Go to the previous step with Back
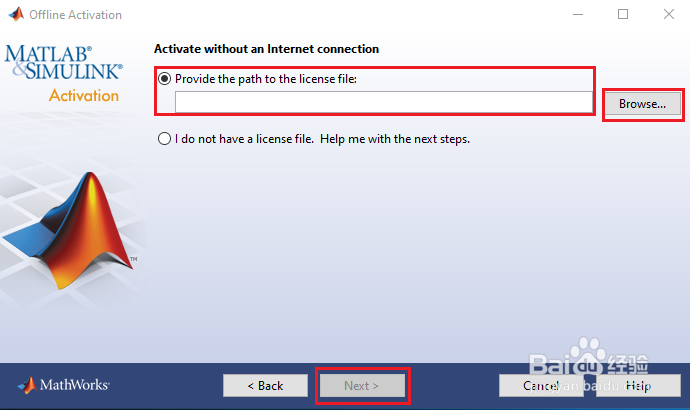The height and width of the screenshot is (410, 690). (x=265, y=385)
